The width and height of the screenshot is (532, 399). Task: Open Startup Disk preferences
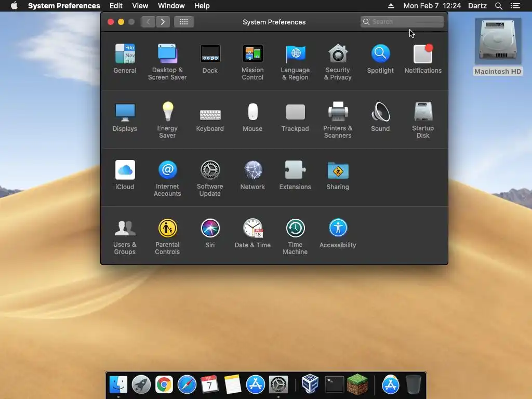[x=423, y=120]
